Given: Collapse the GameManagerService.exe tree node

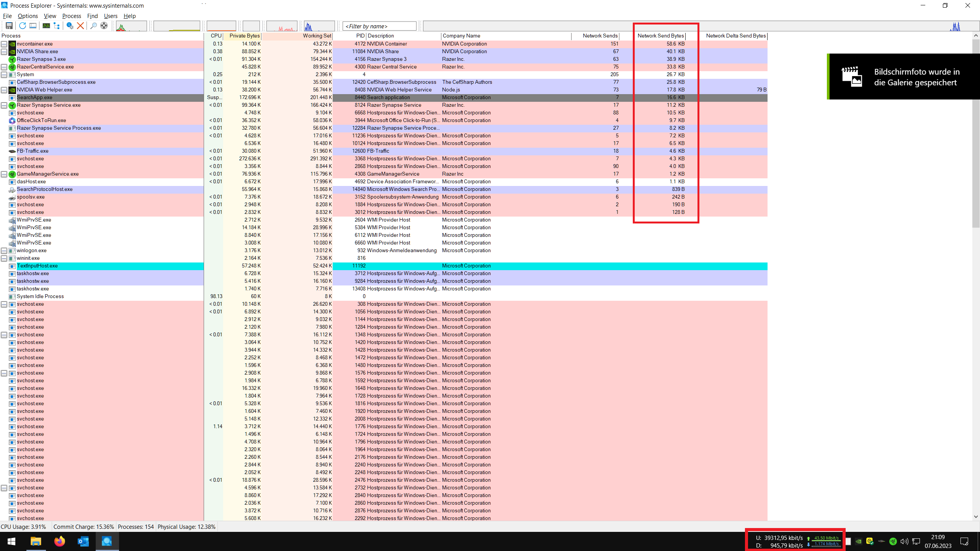Looking at the screenshot, I should 4,174.
